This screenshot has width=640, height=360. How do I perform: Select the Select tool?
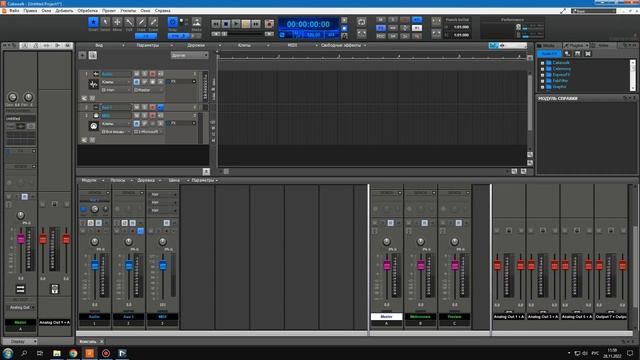[105, 22]
